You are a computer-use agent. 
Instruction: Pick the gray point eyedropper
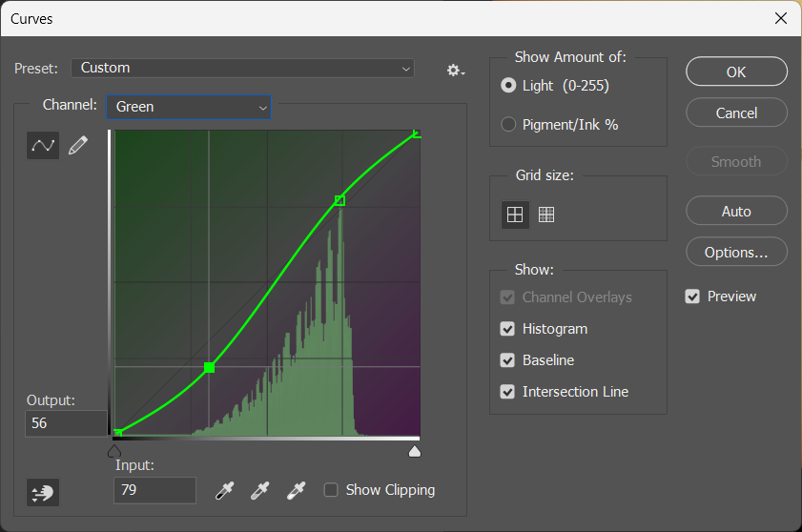tap(259, 491)
